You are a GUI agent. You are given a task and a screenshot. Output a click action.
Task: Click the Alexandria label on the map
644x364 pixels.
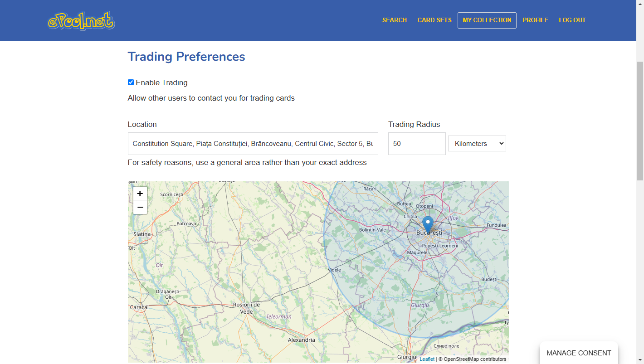[301, 340]
